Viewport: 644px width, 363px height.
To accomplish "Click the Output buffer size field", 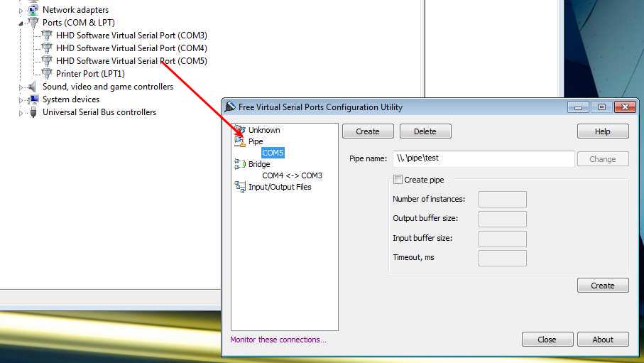I will pyautogui.click(x=502, y=219).
